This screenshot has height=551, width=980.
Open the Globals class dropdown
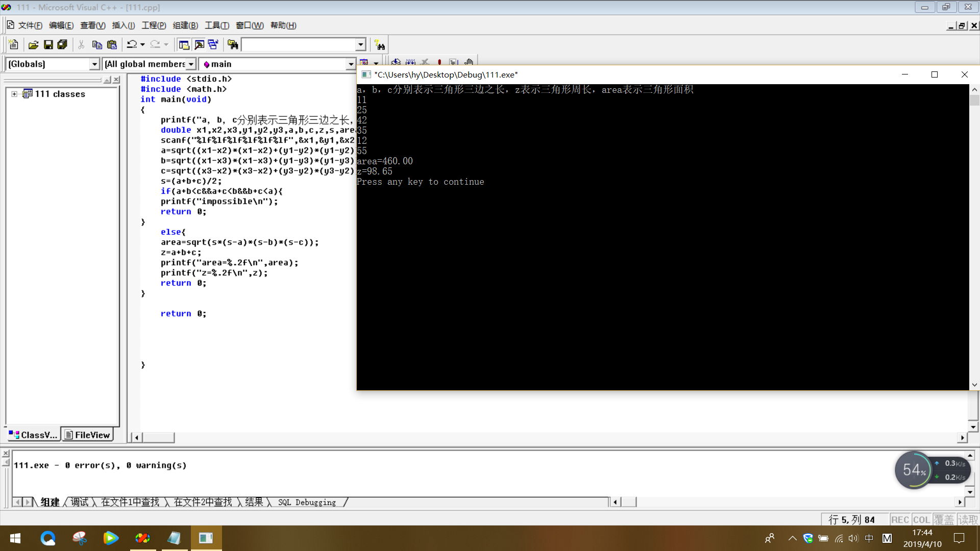point(94,64)
